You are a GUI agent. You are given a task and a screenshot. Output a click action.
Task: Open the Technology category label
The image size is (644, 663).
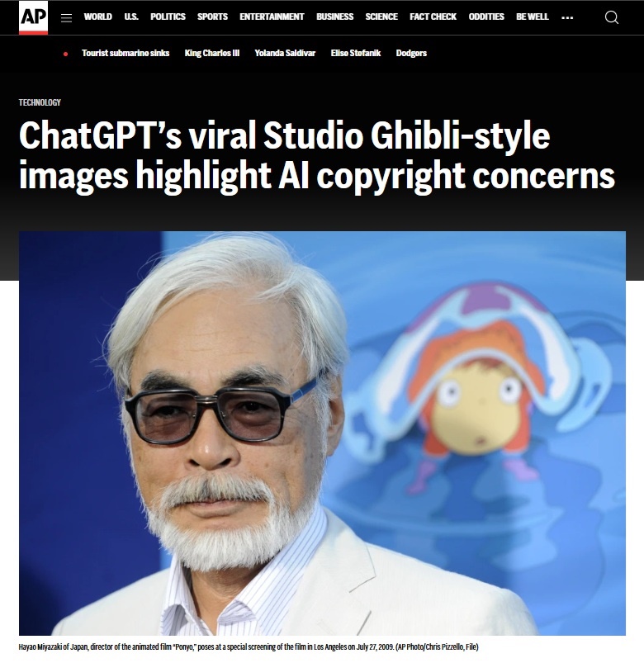[x=40, y=102]
